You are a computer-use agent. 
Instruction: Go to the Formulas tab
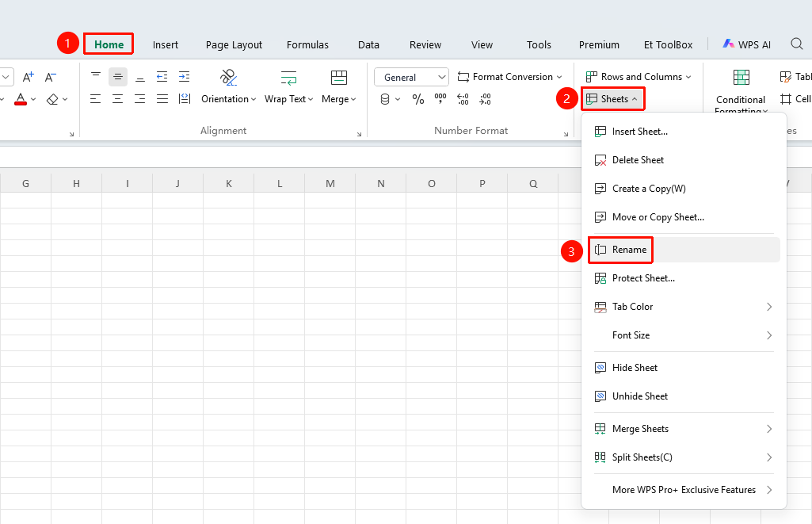(307, 45)
